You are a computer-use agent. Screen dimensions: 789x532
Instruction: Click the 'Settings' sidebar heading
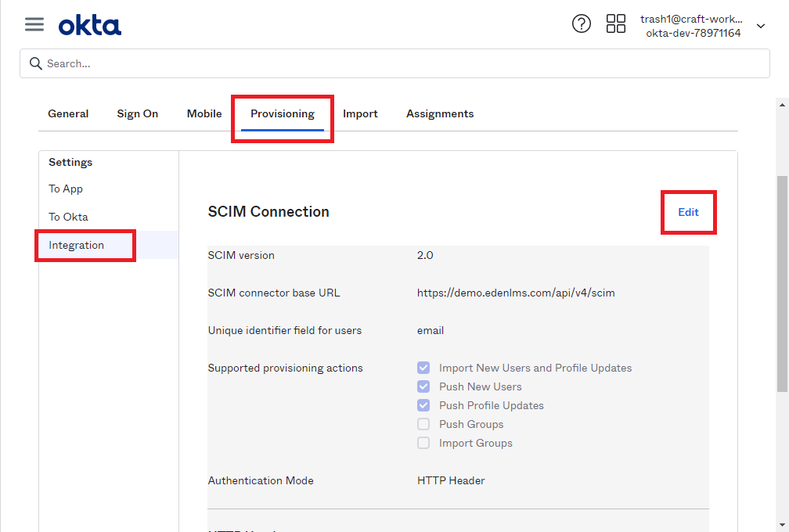(70, 162)
